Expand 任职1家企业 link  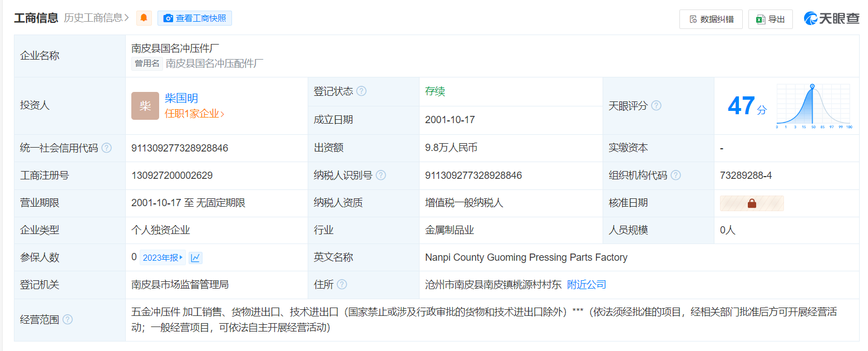point(194,114)
